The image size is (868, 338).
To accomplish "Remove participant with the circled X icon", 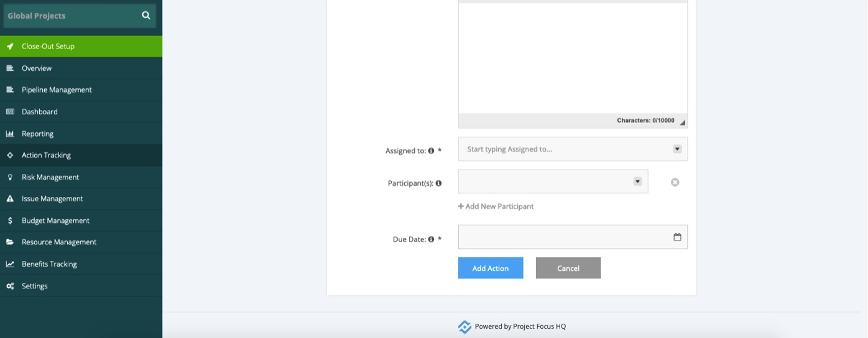I will click(675, 182).
